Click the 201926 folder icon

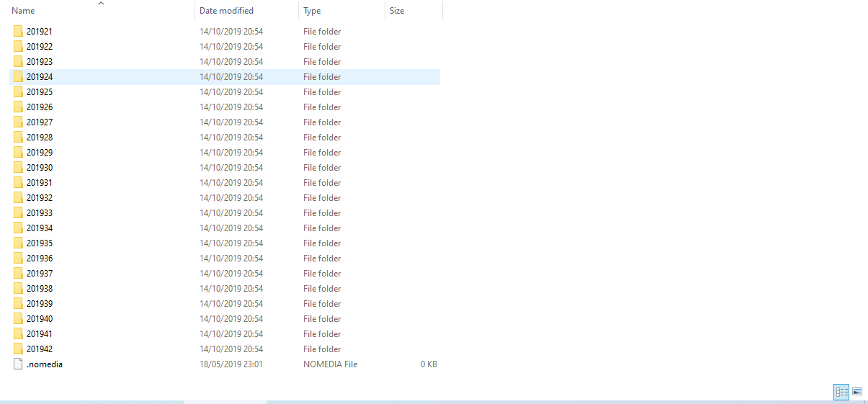(18, 107)
